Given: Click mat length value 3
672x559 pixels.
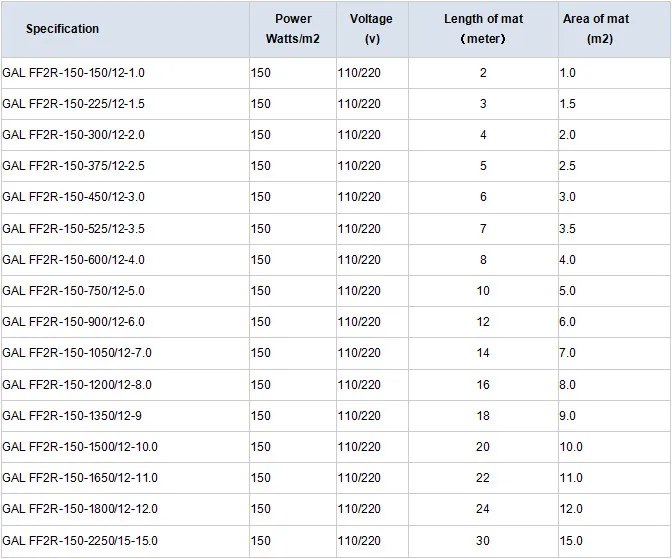Looking at the screenshot, I should click(483, 104).
